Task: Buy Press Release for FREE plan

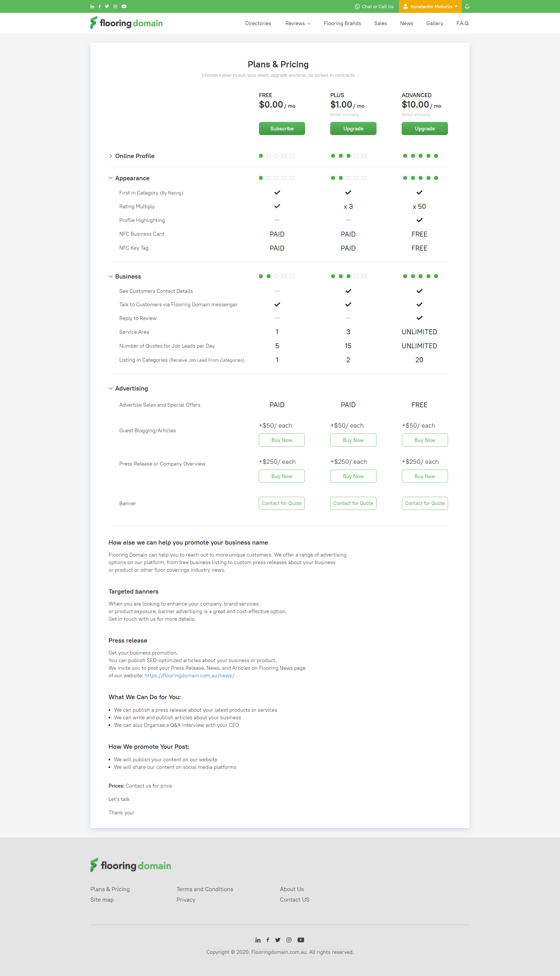Action: (281, 476)
